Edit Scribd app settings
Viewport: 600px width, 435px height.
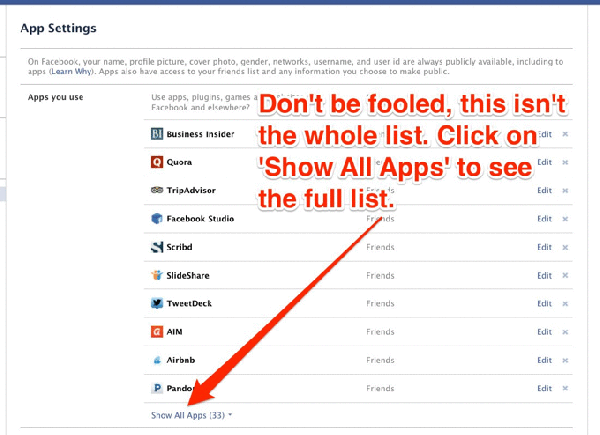pyautogui.click(x=545, y=247)
